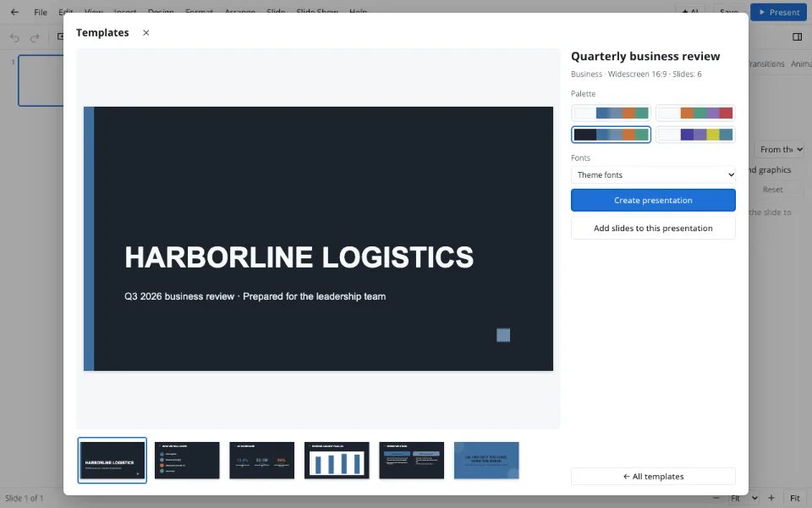Image resolution: width=812 pixels, height=508 pixels.
Task: Select the fifth two-column slide thumbnail
Action: (412, 461)
